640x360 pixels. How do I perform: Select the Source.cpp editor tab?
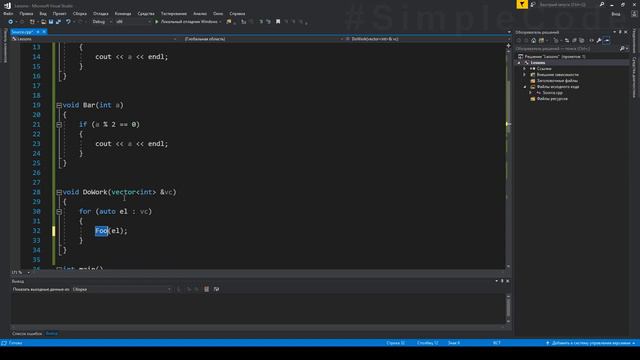22,32
